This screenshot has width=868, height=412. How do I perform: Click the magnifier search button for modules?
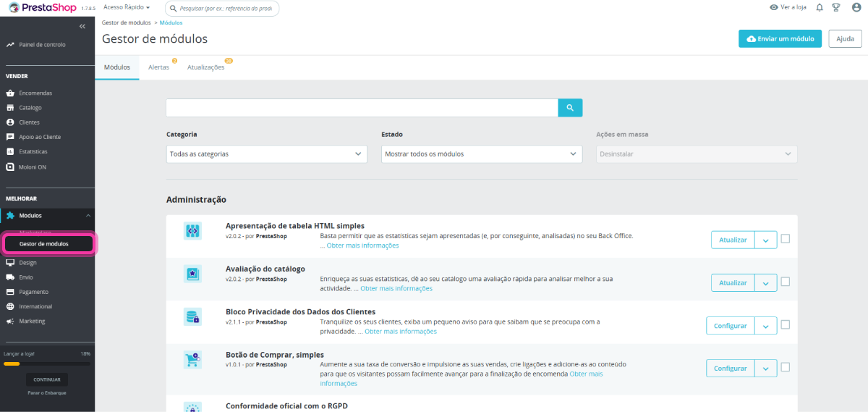click(x=570, y=108)
